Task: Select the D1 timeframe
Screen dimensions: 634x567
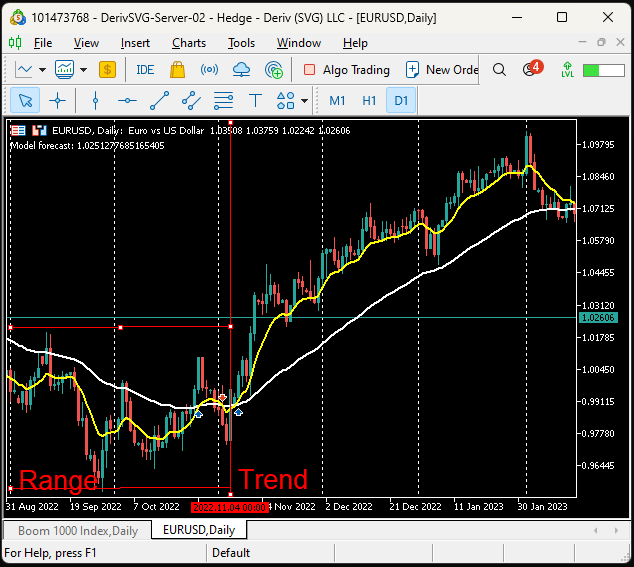Action: point(401,100)
